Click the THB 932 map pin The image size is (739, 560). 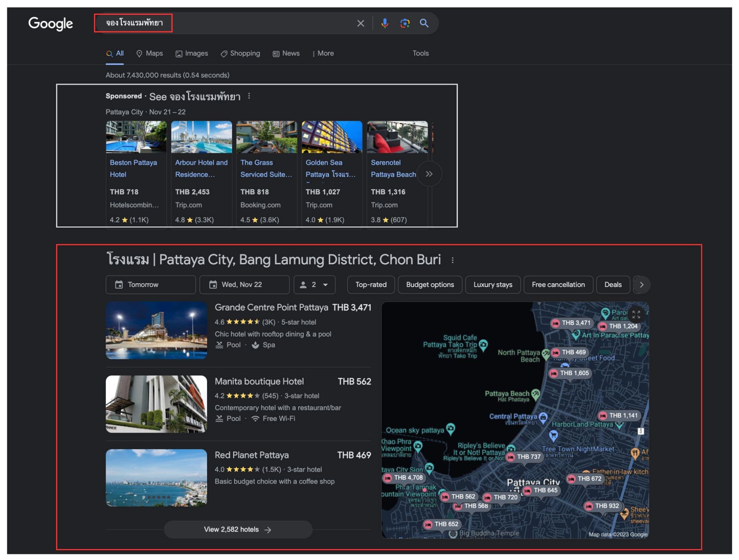[602, 506]
